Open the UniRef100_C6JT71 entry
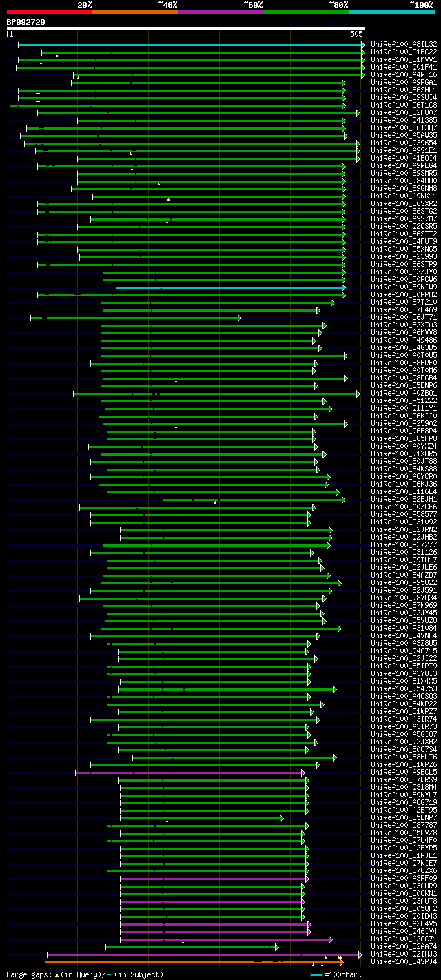This screenshot has width=441, height=980. point(404,318)
